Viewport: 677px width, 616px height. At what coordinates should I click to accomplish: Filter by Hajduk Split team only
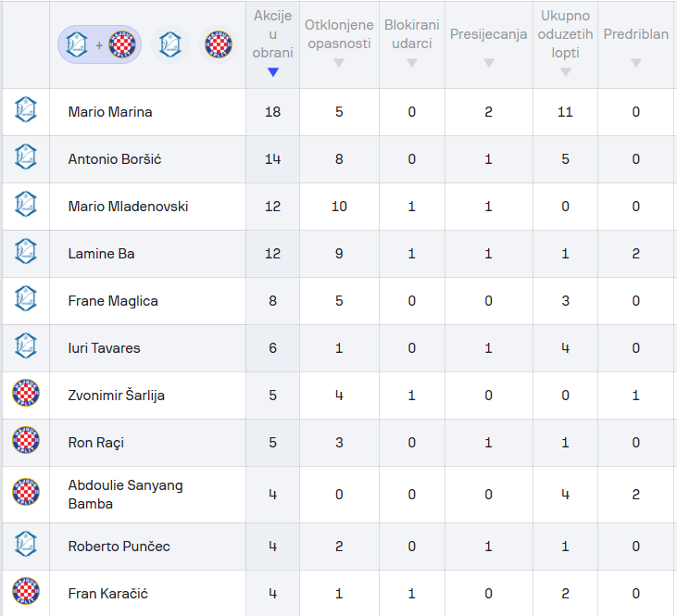click(x=219, y=44)
